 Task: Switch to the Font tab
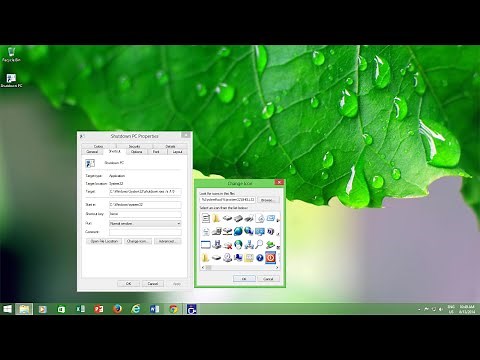point(156,152)
